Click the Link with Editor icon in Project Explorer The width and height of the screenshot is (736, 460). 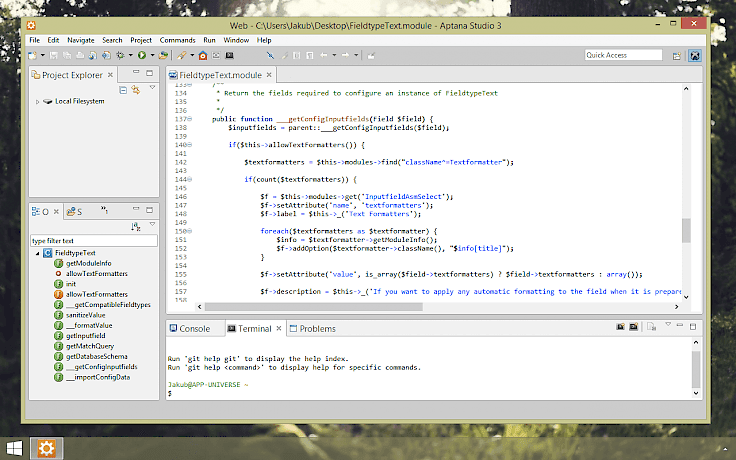click(x=134, y=90)
